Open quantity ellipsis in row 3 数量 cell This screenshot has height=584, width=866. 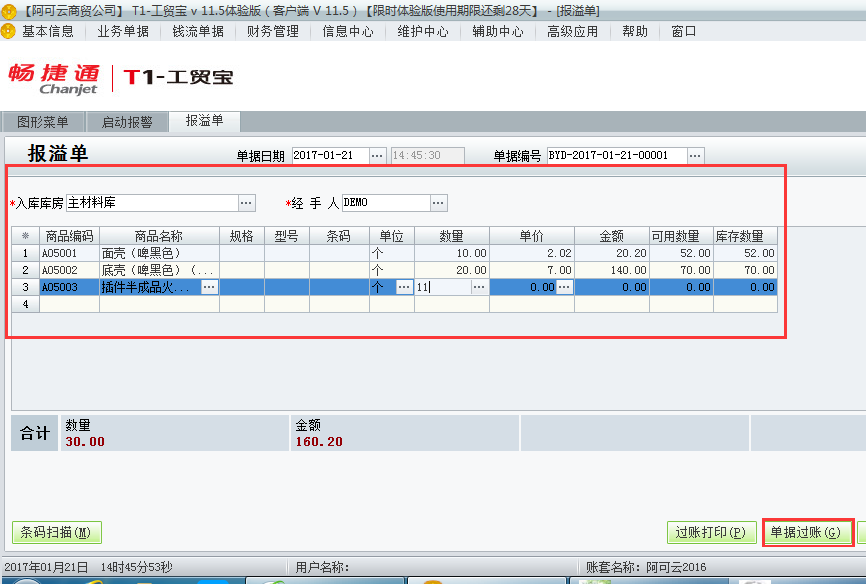(479, 287)
